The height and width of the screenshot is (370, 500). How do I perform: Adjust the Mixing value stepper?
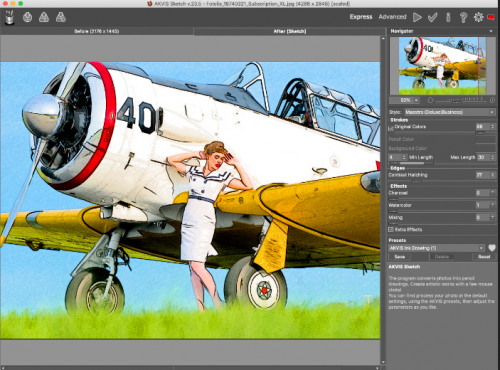click(x=493, y=217)
